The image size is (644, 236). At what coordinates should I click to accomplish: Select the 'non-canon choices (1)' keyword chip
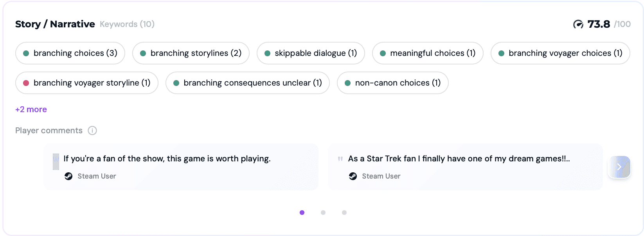392,83
